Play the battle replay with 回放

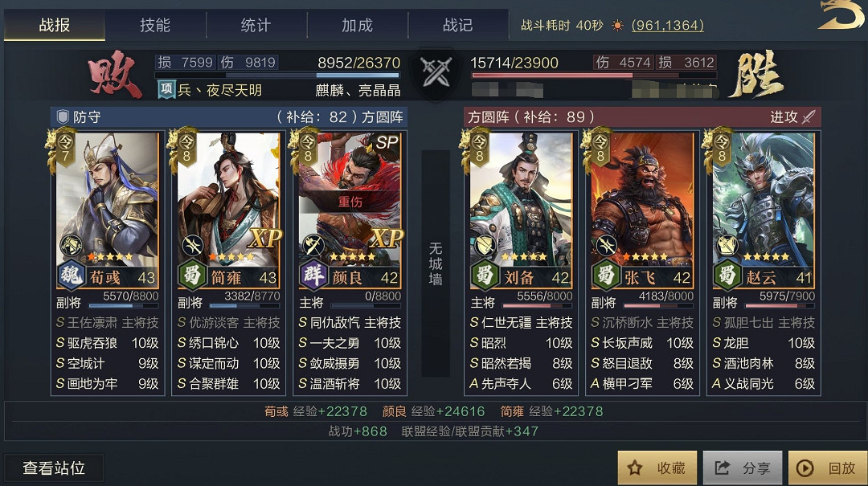point(828,468)
